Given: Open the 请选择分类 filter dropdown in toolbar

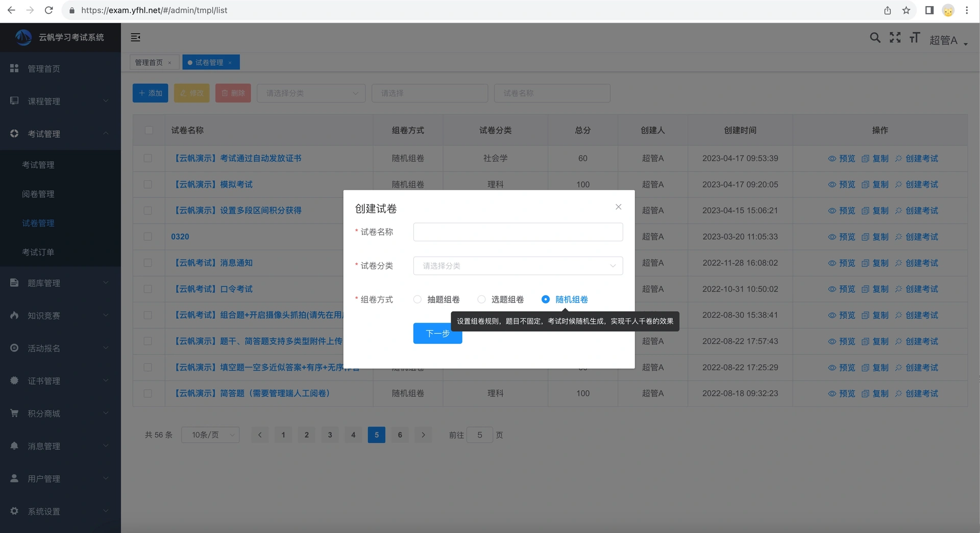Looking at the screenshot, I should (311, 93).
